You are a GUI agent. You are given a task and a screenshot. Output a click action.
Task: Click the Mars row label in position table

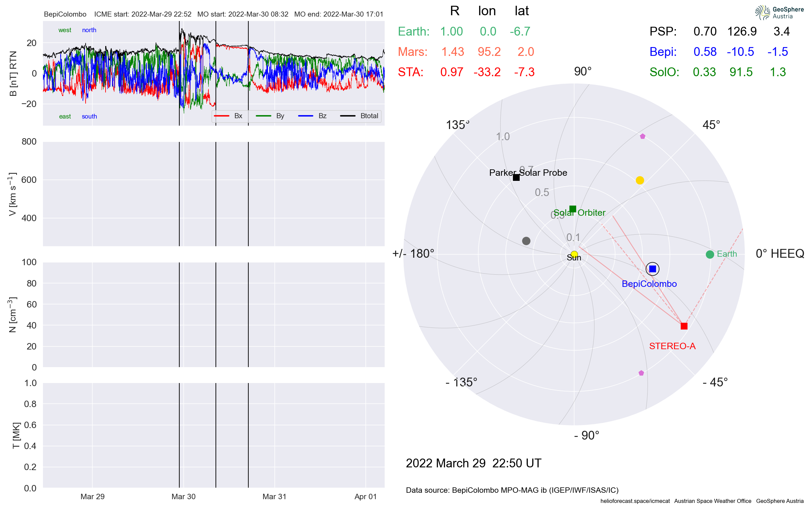coord(413,52)
